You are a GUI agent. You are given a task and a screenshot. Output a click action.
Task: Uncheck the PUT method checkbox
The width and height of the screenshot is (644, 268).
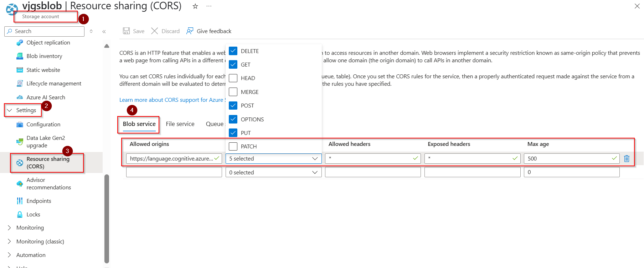[233, 133]
